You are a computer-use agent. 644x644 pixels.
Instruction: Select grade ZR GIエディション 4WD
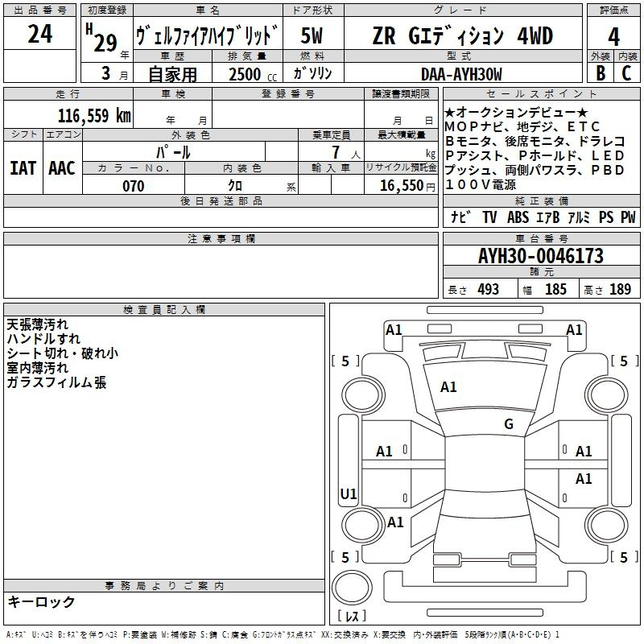click(462, 35)
